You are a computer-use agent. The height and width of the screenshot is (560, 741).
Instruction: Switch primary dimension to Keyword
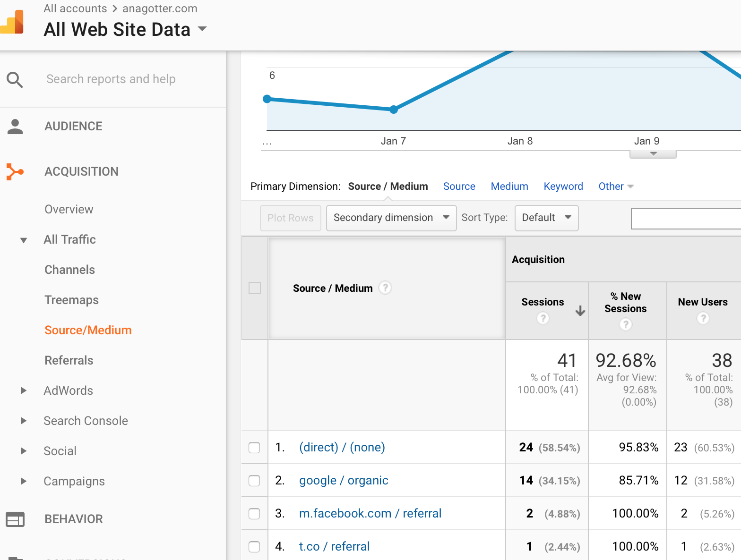tap(563, 187)
